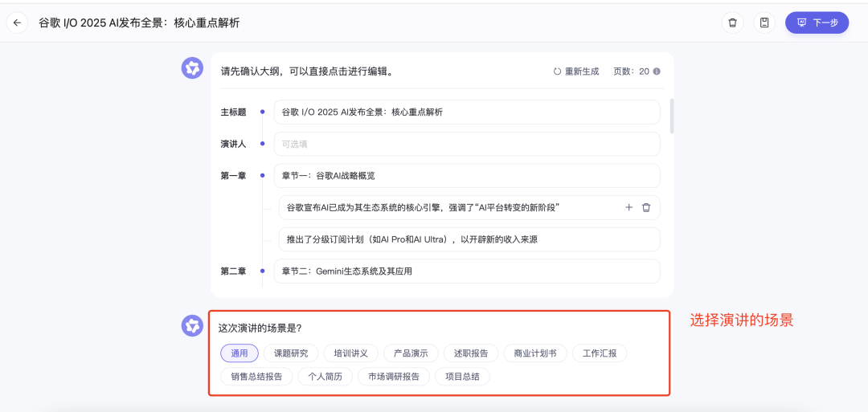Click the assistant avatar beside the outline
Viewport: 868px width, 412px height.
(192, 68)
